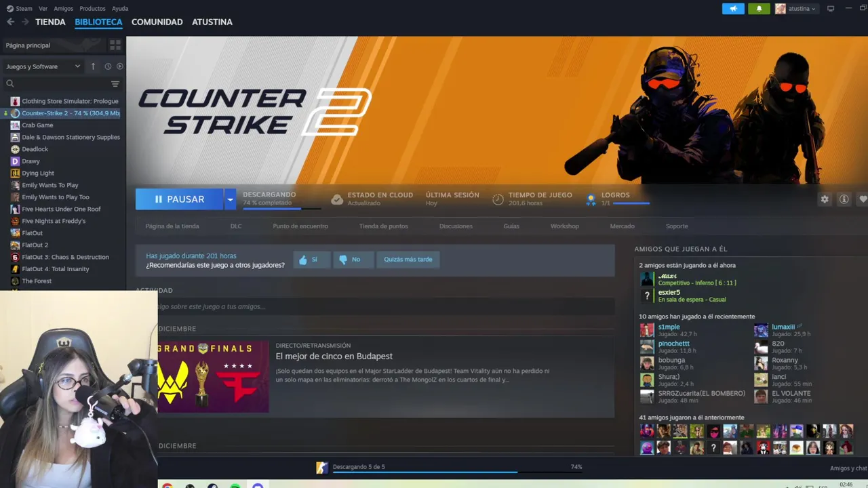Image resolution: width=868 pixels, height=488 pixels.
Task: Open the Ver menu
Action: click(x=43, y=8)
